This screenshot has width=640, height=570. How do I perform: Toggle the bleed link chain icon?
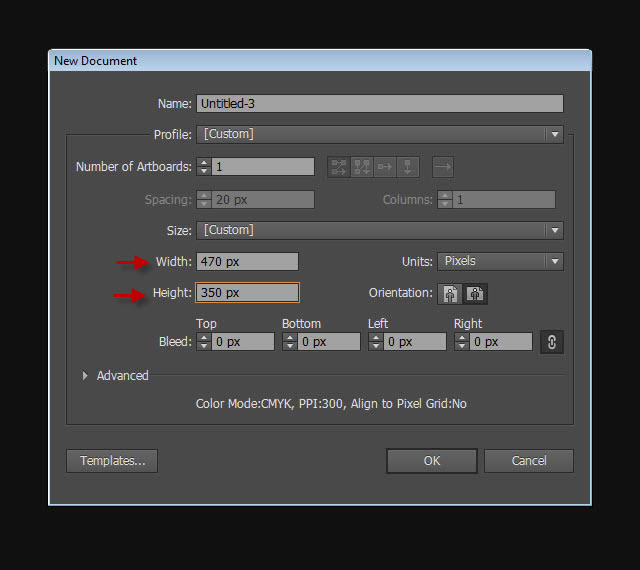coord(552,342)
